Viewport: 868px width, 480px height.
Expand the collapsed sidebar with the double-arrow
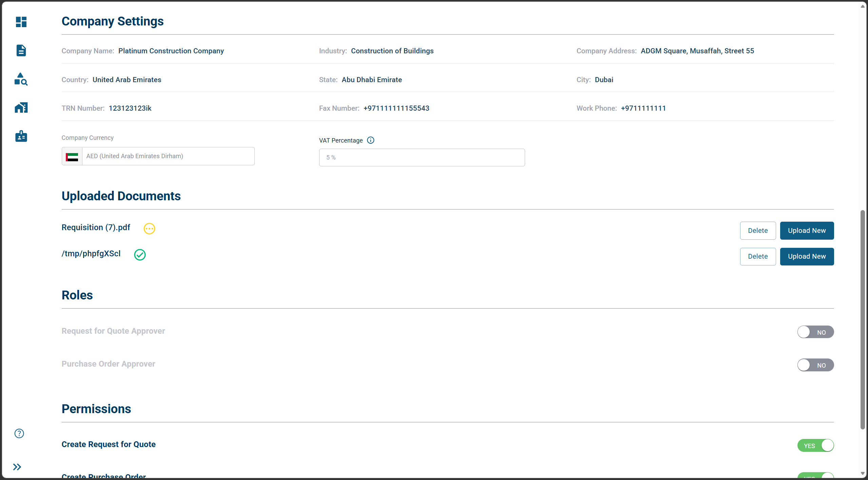pyautogui.click(x=17, y=467)
